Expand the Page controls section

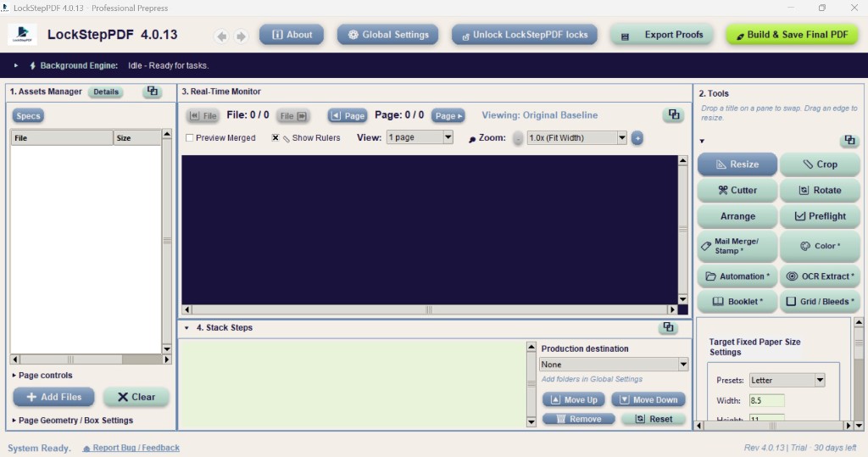42,375
